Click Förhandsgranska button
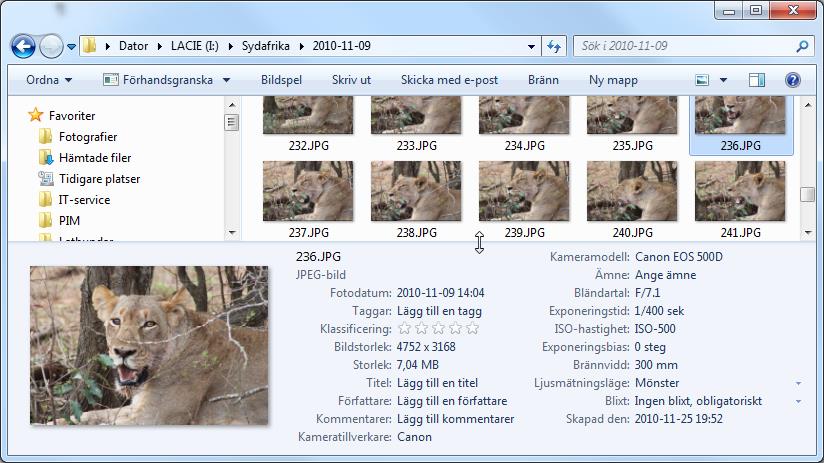Image resolution: width=824 pixels, height=463 pixels. (158, 80)
